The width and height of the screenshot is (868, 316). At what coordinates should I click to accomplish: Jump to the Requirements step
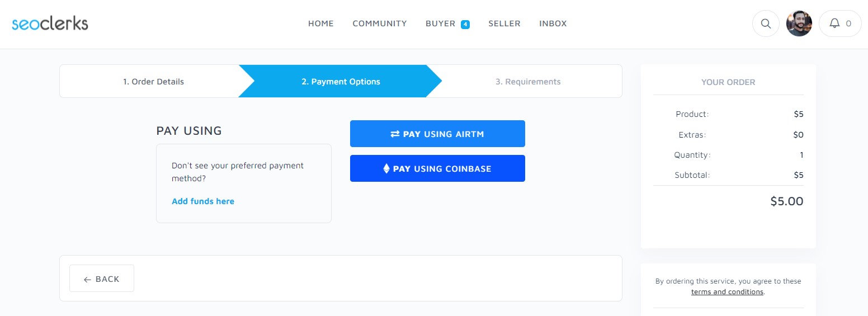(x=527, y=82)
